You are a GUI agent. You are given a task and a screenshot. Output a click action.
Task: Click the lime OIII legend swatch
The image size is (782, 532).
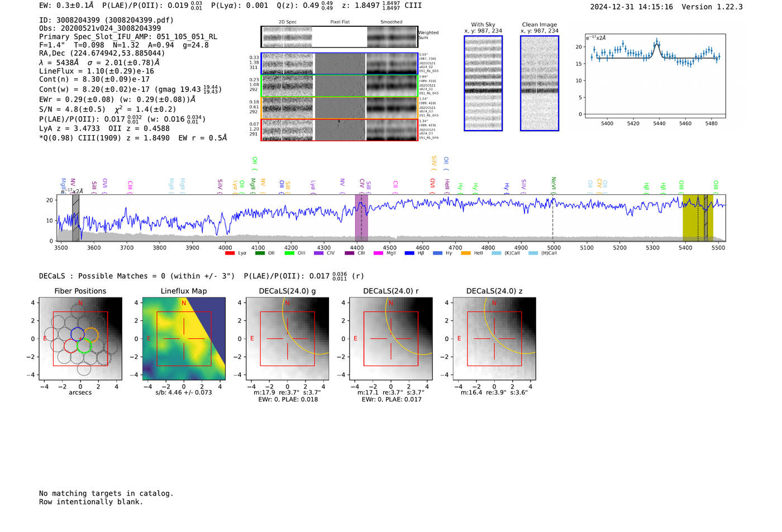pos(289,253)
